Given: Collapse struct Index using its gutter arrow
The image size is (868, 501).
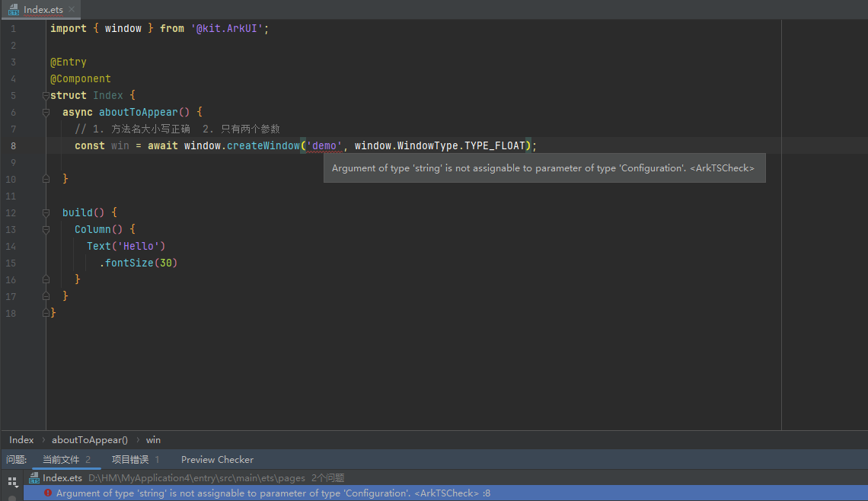Looking at the screenshot, I should coord(45,95).
